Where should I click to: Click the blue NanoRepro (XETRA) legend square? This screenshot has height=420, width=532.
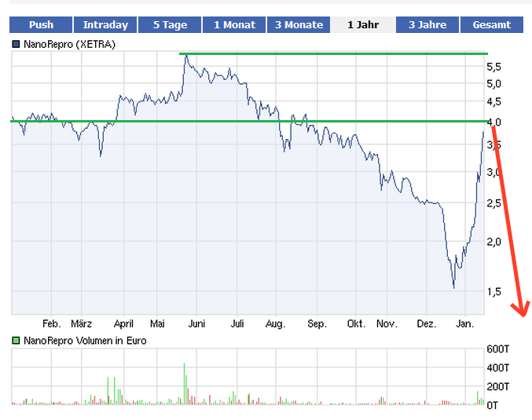17,45
